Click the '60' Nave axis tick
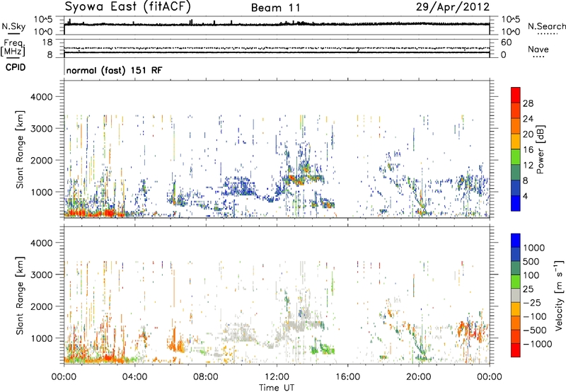566x392 pixels. (x=506, y=42)
